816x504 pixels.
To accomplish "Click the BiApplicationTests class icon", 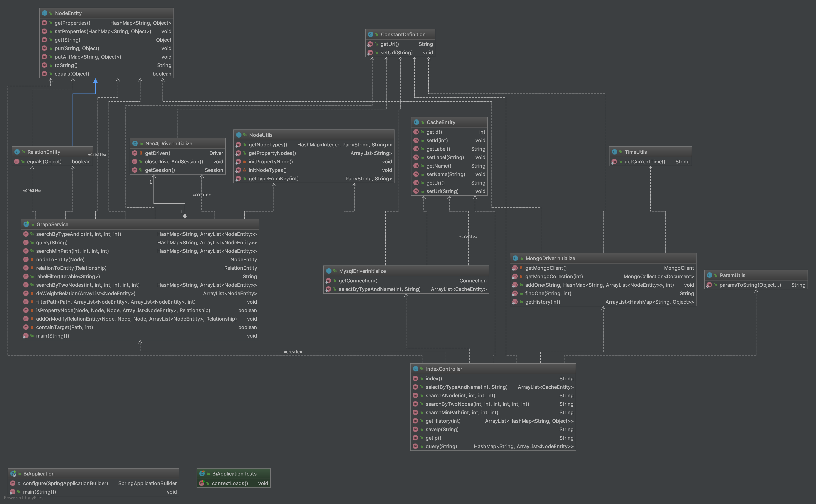I will click(202, 474).
